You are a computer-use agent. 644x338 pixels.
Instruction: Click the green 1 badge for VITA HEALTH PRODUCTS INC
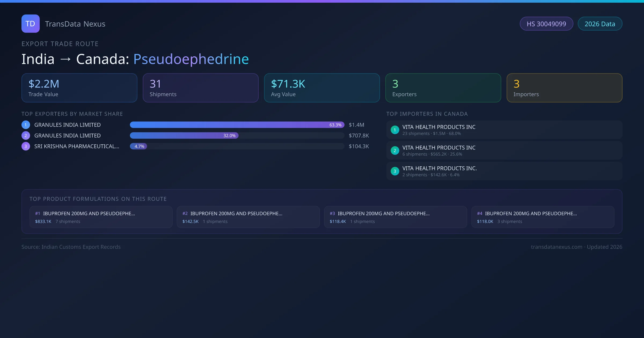(x=395, y=130)
